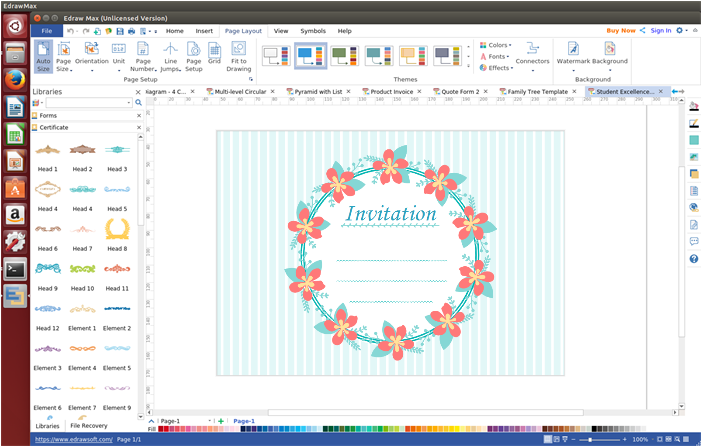Launch Firefox from the Ubuntu dock
The image size is (701, 447).
[x=15, y=79]
